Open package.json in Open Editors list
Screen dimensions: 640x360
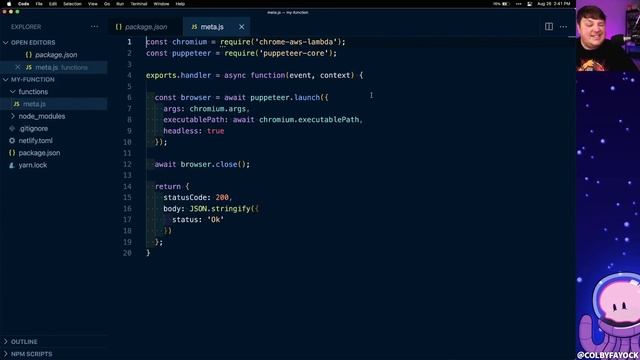[x=54, y=55]
